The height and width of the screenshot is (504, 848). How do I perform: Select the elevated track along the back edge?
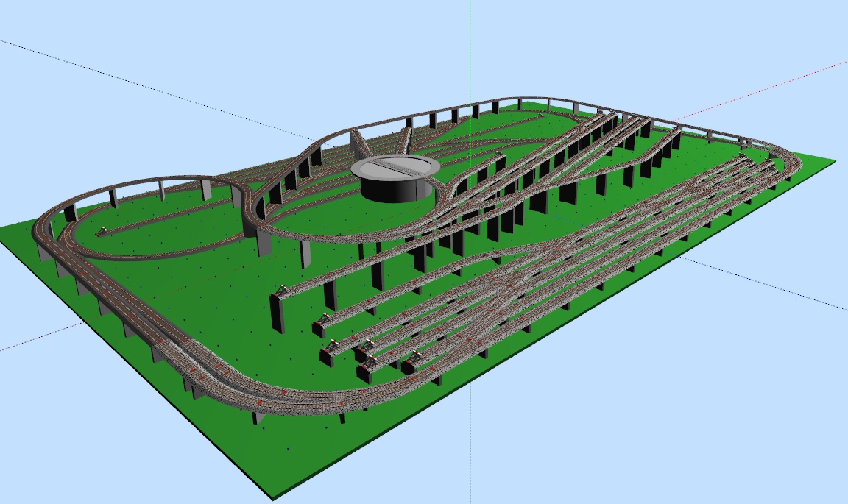click(515, 100)
